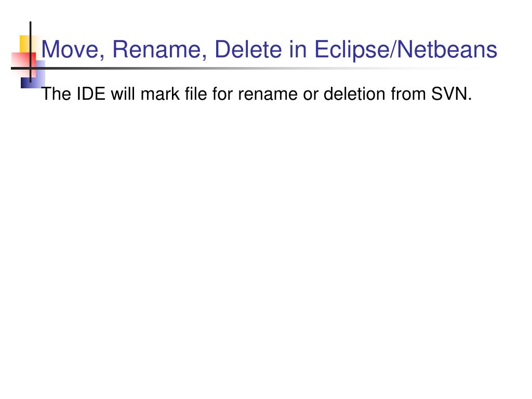Click the red square decoration
Viewport: 532px width, 399px height.
(23, 64)
